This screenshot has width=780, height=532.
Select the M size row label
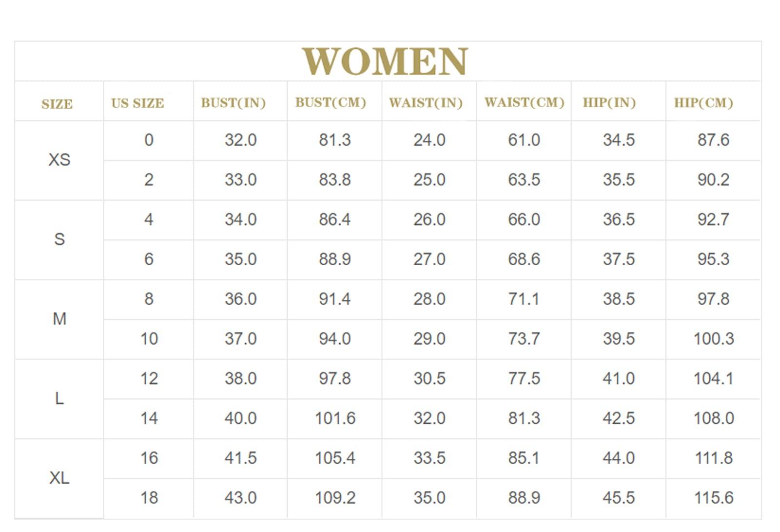tap(59, 319)
